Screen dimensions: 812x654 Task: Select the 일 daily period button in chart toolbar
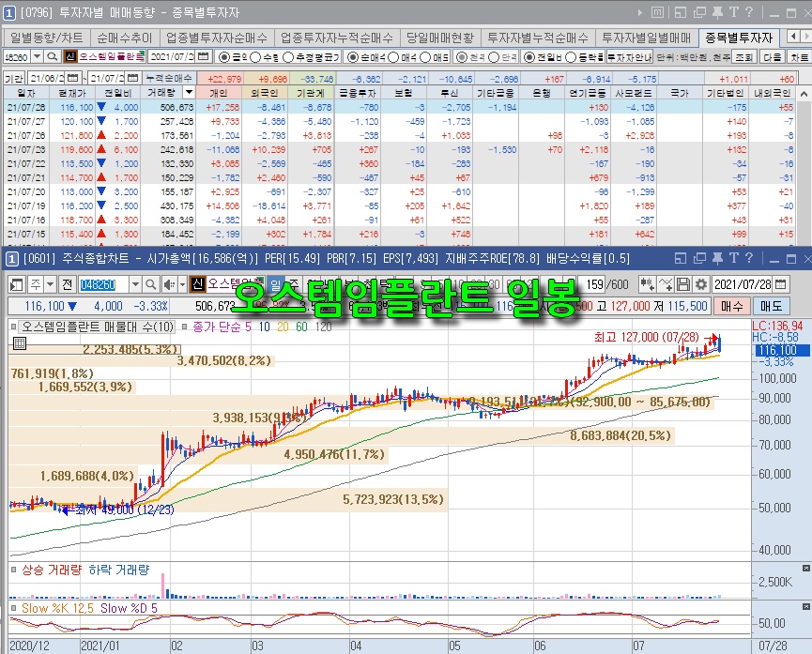(x=275, y=283)
